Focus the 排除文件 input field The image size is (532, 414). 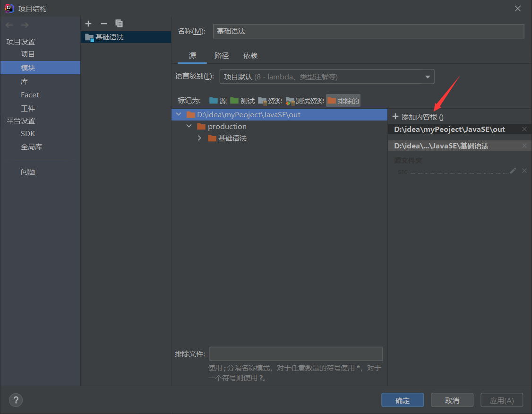tap(296, 354)
